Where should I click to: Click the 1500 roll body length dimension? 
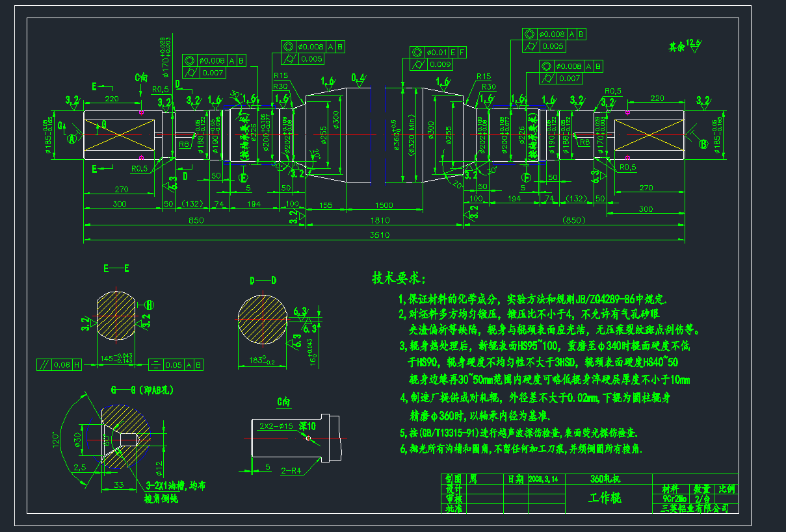384,205
